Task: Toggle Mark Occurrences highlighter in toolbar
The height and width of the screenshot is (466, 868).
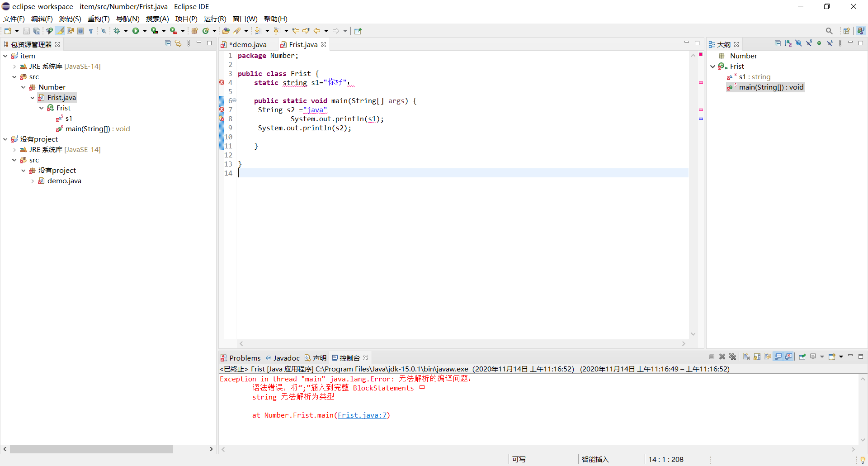Action: pyautogui.click(x=60, y=31)
